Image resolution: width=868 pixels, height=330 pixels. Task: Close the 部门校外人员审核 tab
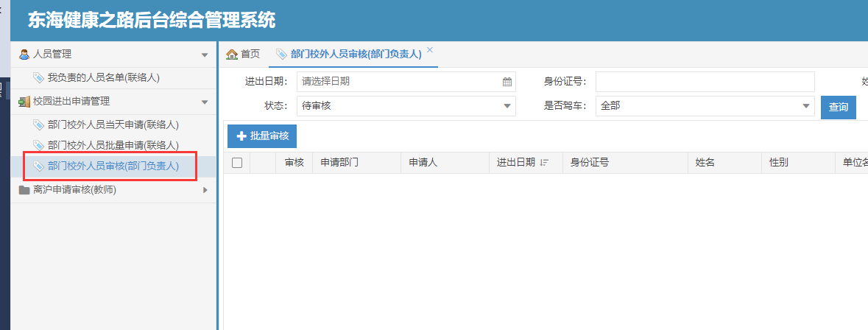pos(430,50)
